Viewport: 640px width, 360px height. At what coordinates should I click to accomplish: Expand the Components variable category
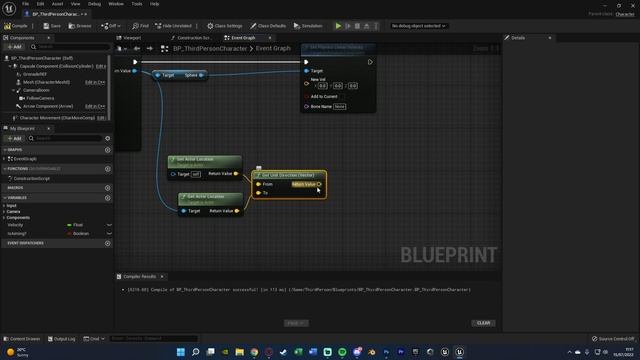click(x=4, y=218)
